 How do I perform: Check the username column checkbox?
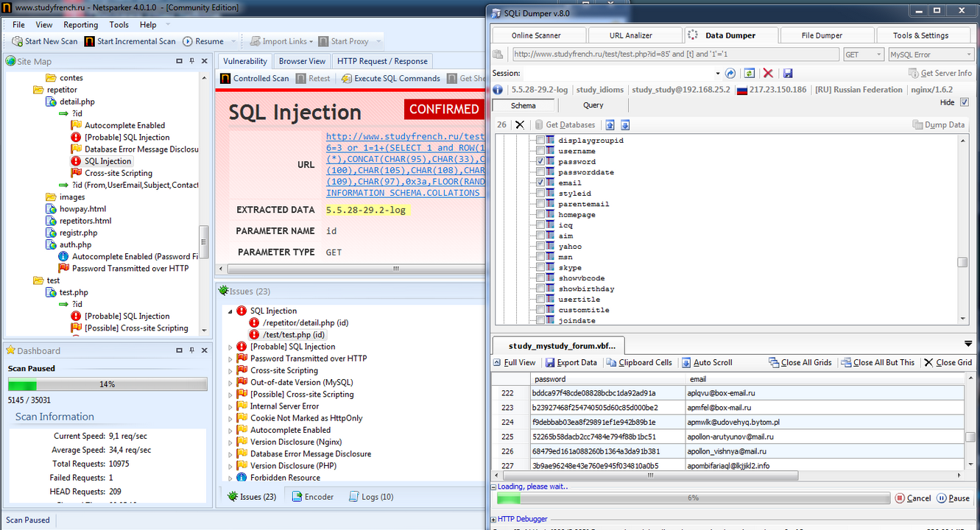540,151
